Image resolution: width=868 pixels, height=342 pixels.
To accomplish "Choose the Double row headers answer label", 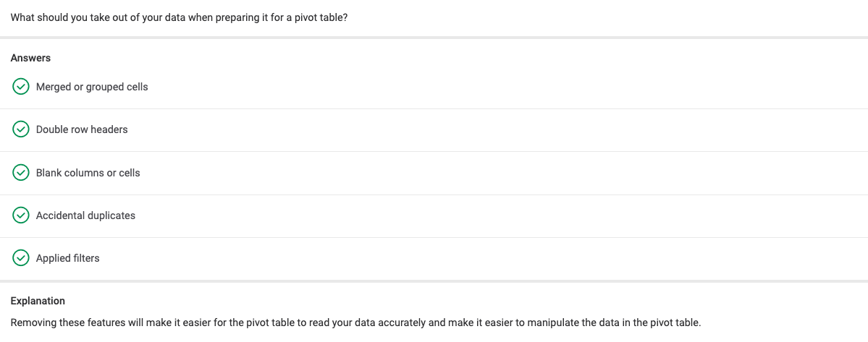I will [82, 129].
